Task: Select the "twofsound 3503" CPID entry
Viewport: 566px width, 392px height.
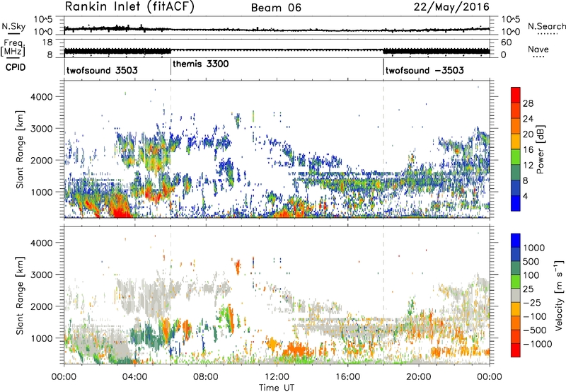Action: (x=102, y=70)
